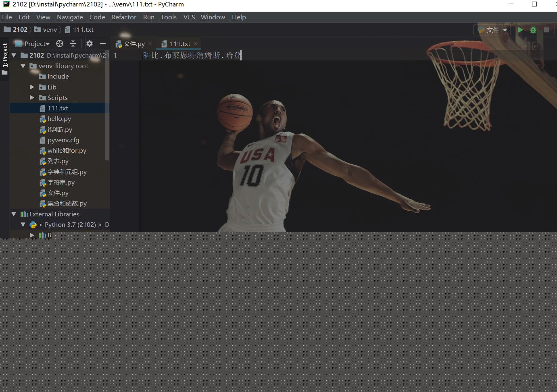Open the Code menu
This screenshot has width=557, height=392.
click(97, 17)
